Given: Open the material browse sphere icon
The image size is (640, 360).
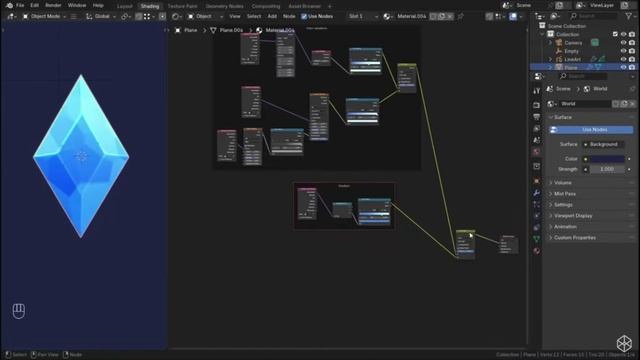Looking at the screenshot, I should click(387, 16).
